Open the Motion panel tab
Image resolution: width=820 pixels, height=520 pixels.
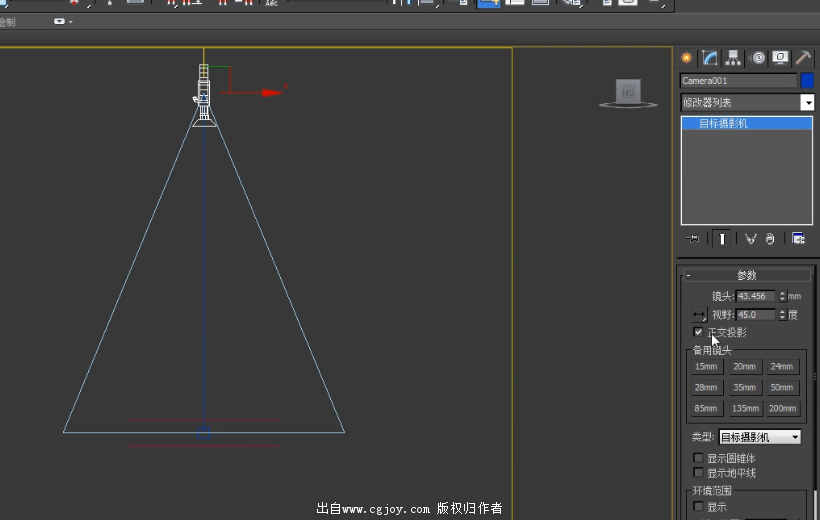[x=758, y=58]
